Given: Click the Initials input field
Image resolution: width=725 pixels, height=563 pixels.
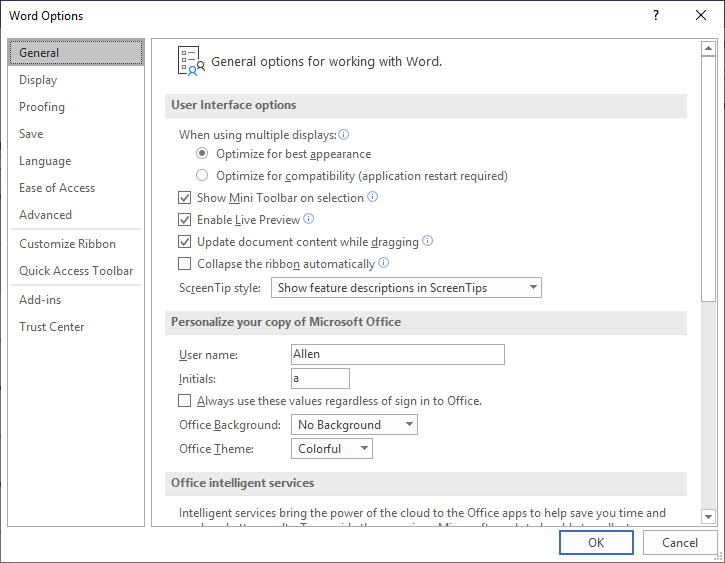Looking at the screenshot, I should coord(320,378).
